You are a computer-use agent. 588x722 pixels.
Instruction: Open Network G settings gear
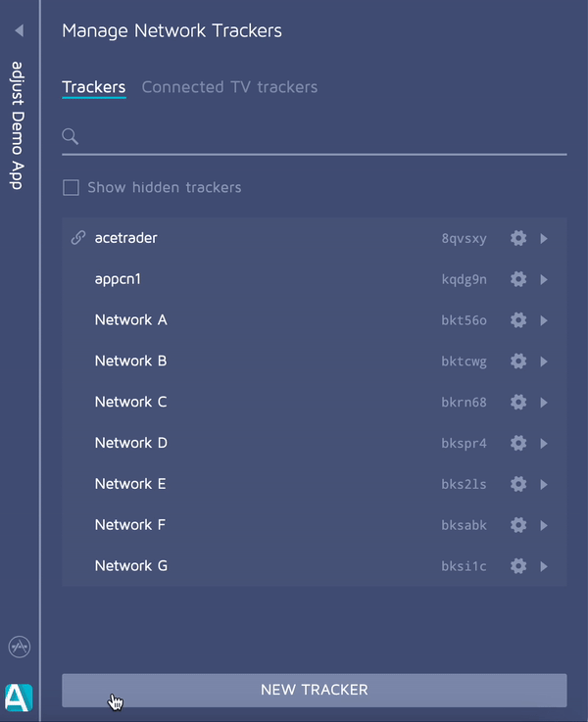pos(518,566)
